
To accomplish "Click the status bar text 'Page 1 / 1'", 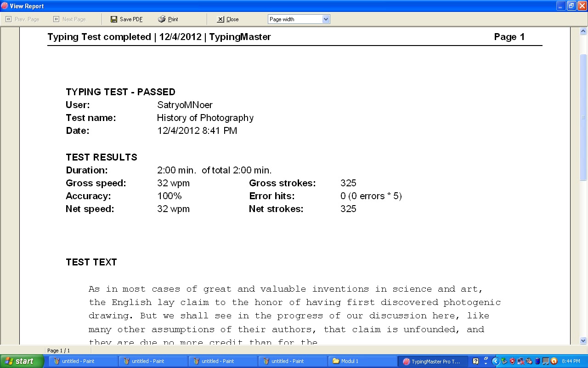I will 59,351.
